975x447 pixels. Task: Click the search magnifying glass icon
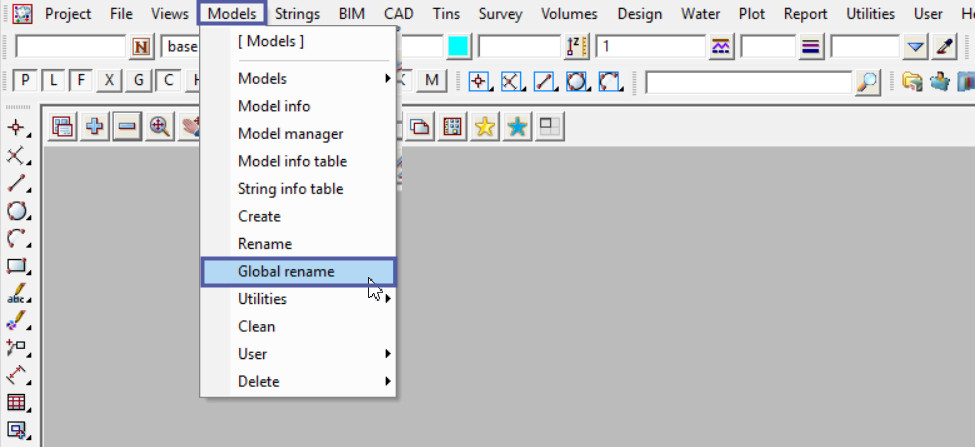pyautogui.click(x=868, y=82)
